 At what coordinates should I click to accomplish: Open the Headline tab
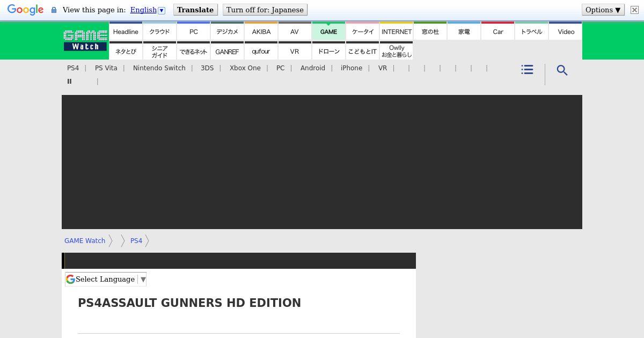tap(126, 31)
